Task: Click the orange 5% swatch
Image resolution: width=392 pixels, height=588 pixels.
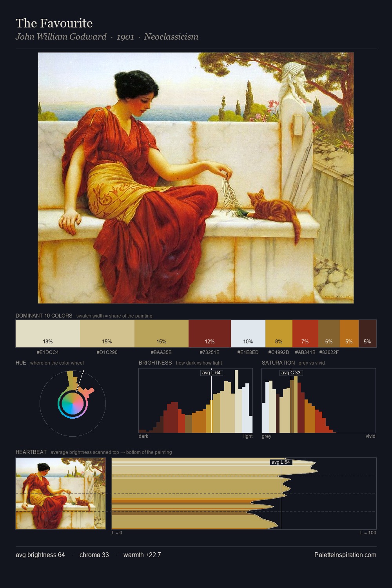Action: [349, 334]
